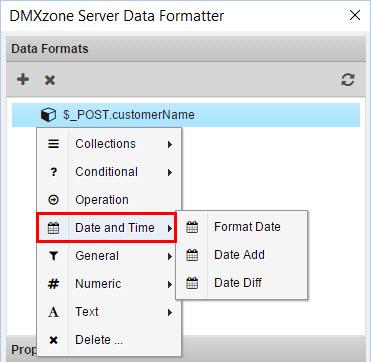
Task: Click the cube icon beside $_POST.customerName
Action: tap(48, 115)
